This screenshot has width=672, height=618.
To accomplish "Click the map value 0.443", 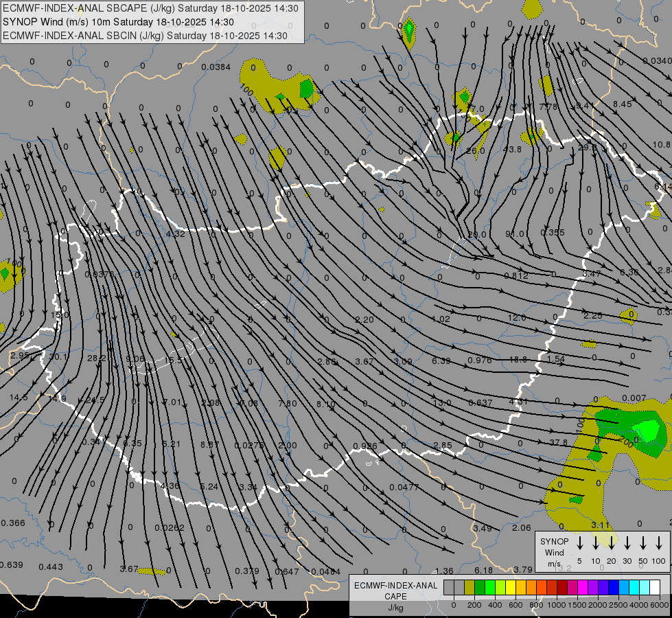I will pos(51,567).
